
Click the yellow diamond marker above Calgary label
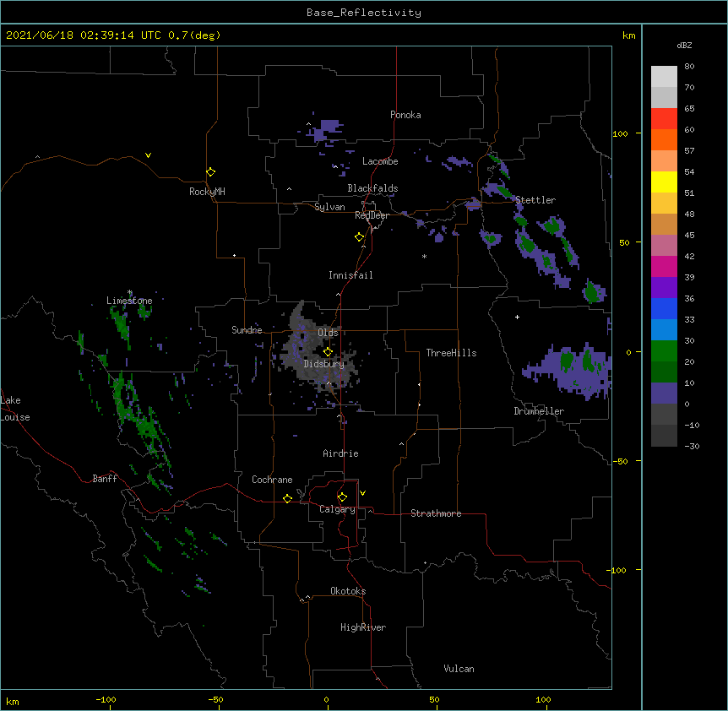[x=342, y=497]
